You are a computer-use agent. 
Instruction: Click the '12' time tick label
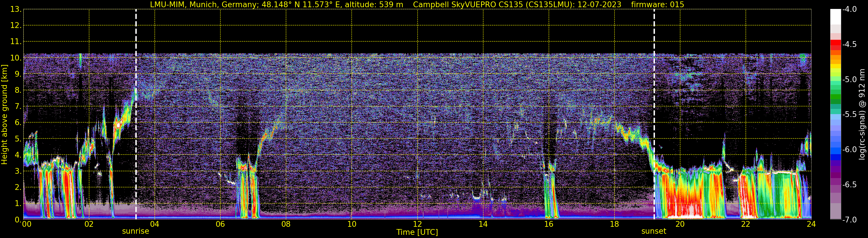tap(417, 224)
